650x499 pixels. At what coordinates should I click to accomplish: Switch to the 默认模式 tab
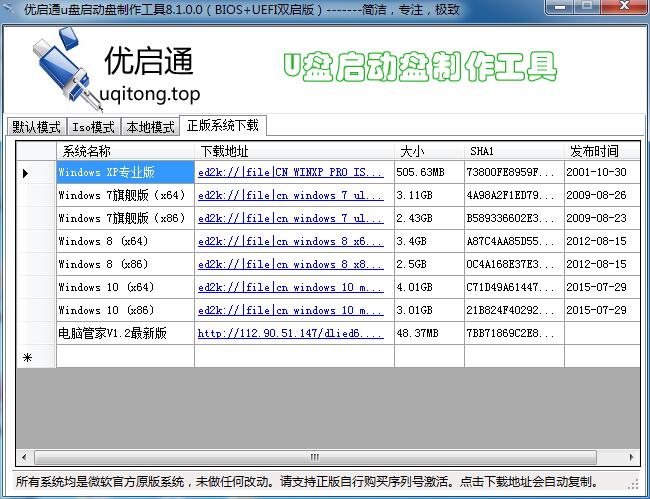pyautogui.click(x=36, y=127)
